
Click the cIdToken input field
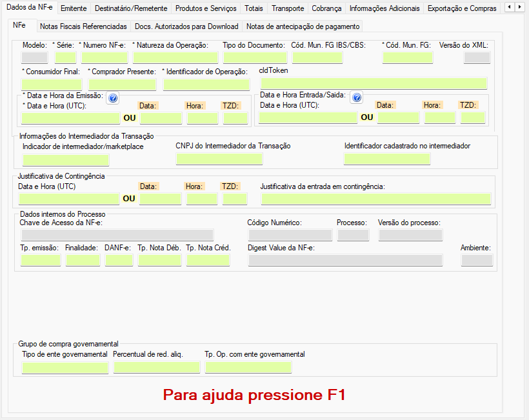[x=374, y=83]
